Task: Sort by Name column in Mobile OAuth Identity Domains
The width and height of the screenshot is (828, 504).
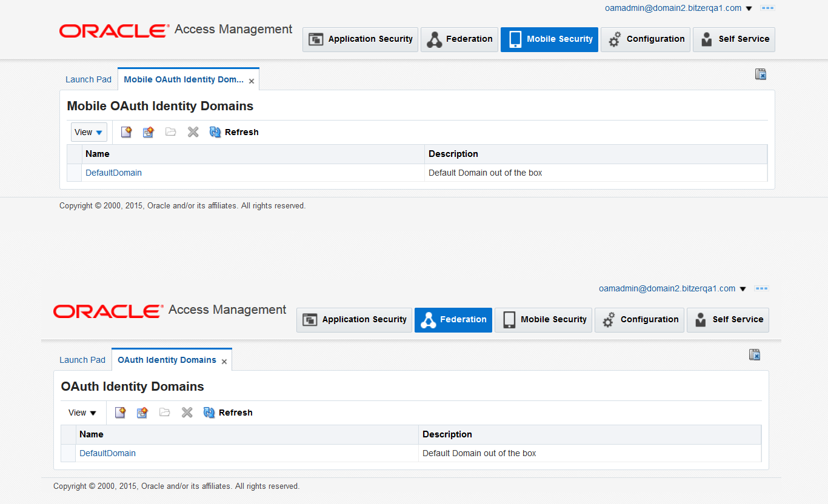Action: pos(253,154)
